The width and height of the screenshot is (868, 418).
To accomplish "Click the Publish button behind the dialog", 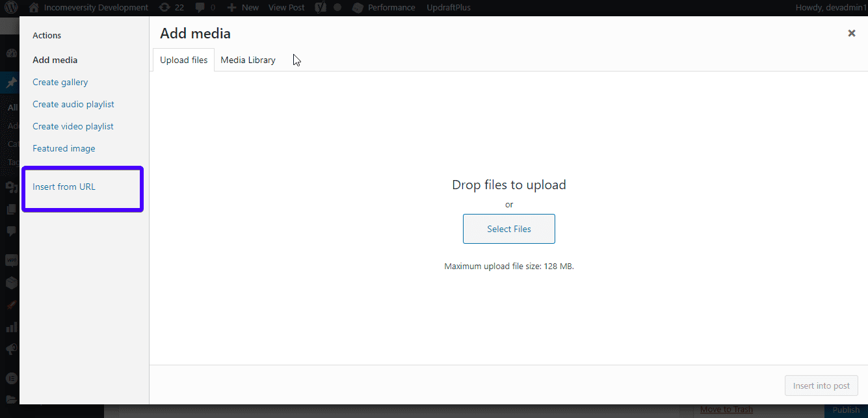I will click(846, 410).
